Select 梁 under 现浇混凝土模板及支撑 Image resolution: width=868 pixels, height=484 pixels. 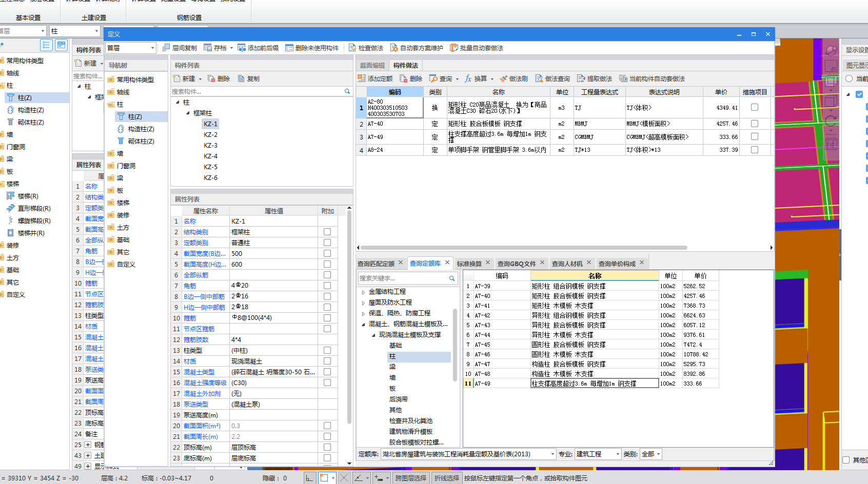[x=392, y=367]
